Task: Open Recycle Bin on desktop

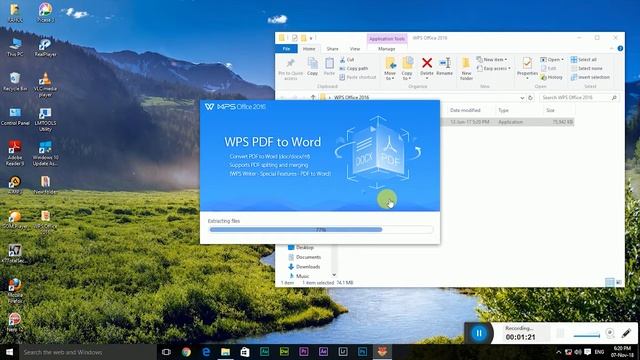Action: point(15,82)
